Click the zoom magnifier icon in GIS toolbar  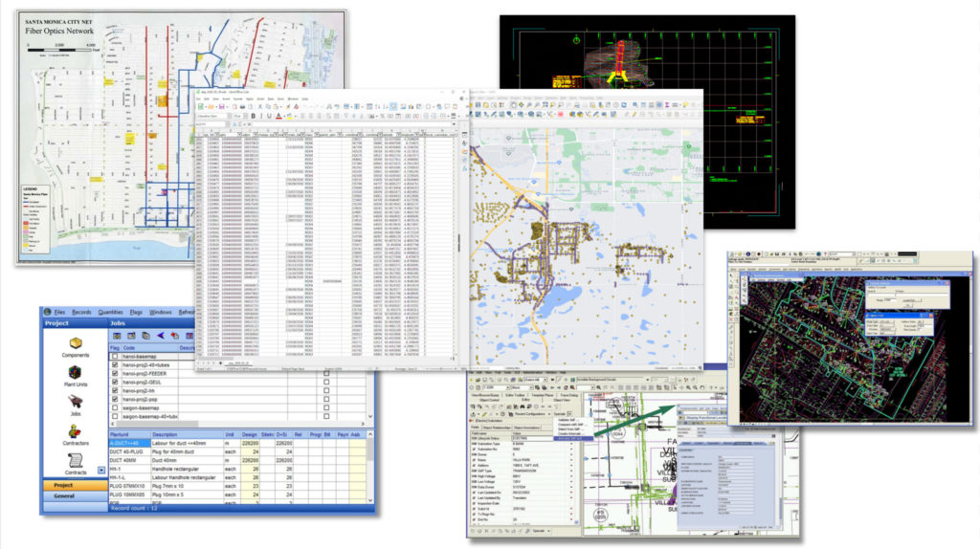click(x=599, y=387)
